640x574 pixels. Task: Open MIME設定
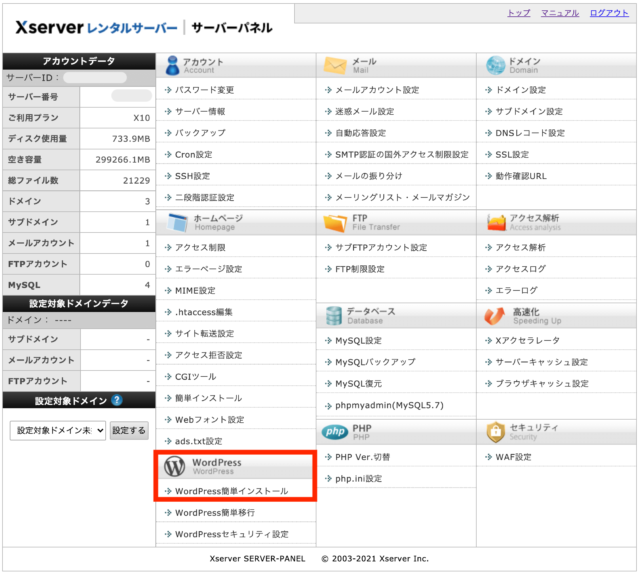195,290
